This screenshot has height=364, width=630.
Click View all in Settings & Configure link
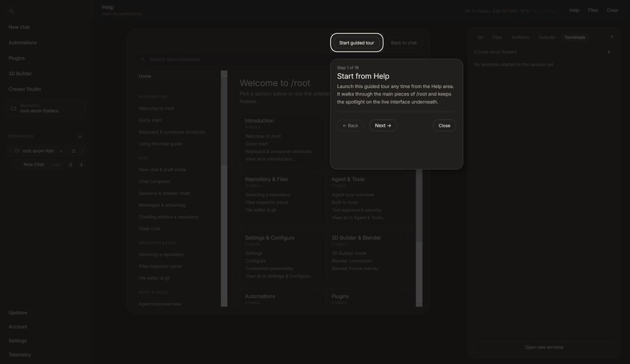click(279, 276)
